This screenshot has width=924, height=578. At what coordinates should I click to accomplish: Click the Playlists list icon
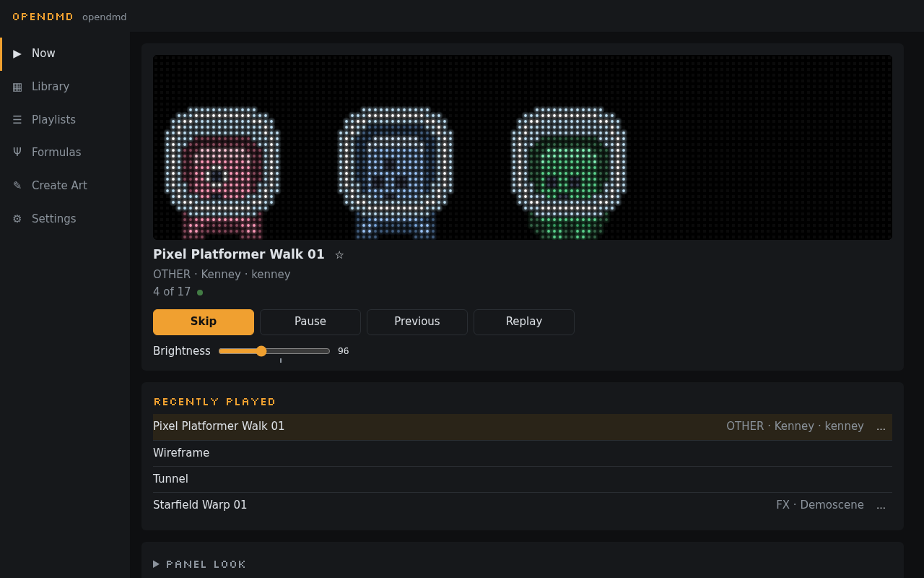[x=17, y=120]
